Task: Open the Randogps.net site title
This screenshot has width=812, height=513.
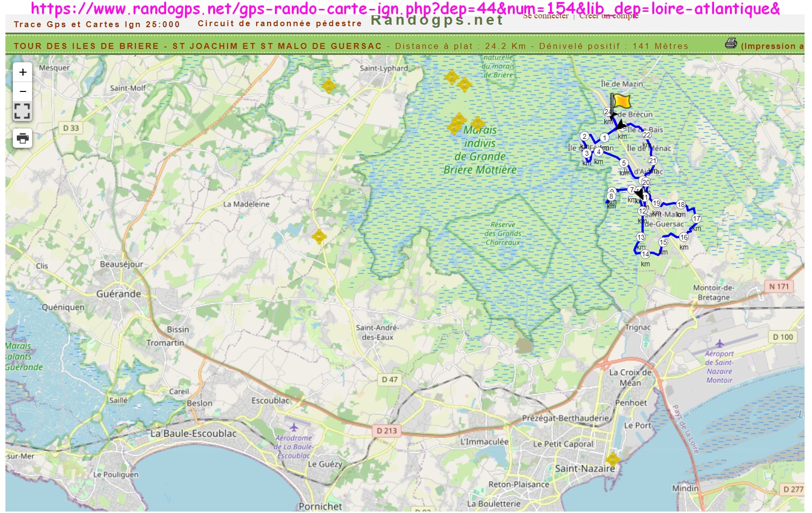Action: point(437,21)
